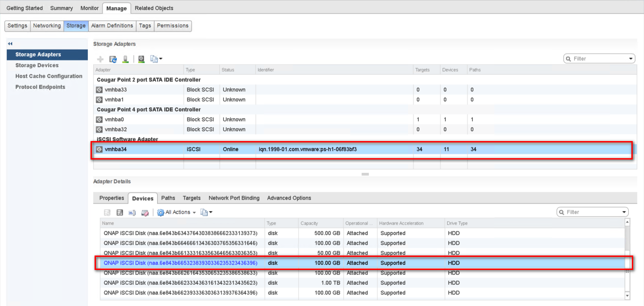Open the copy dropdown arrow in Storage Adapters toolbar
The width and height of the screenshot is (644, 306).
(160, 59)
